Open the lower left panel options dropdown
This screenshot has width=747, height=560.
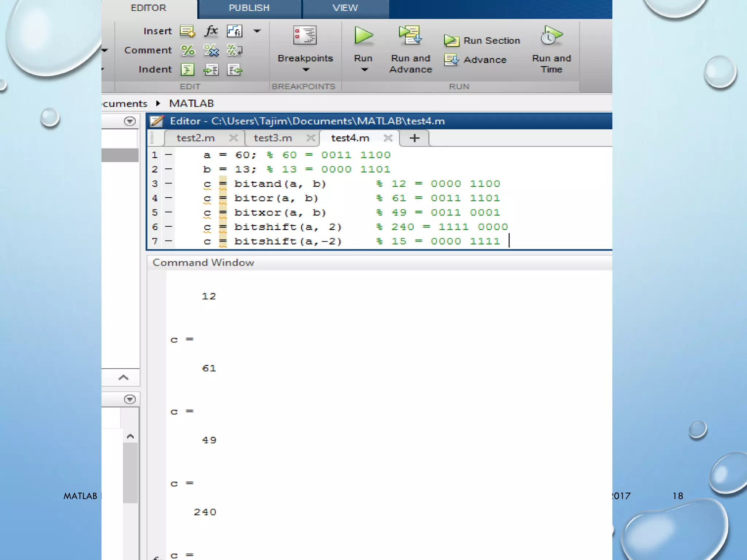[129, 399]
